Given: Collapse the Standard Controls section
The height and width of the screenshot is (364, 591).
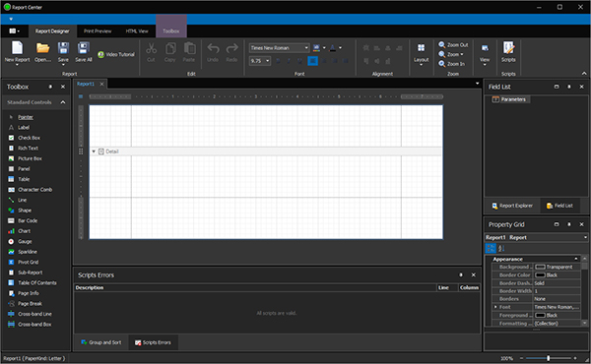Looking at the screenshot, I should [x=63, y=102].
